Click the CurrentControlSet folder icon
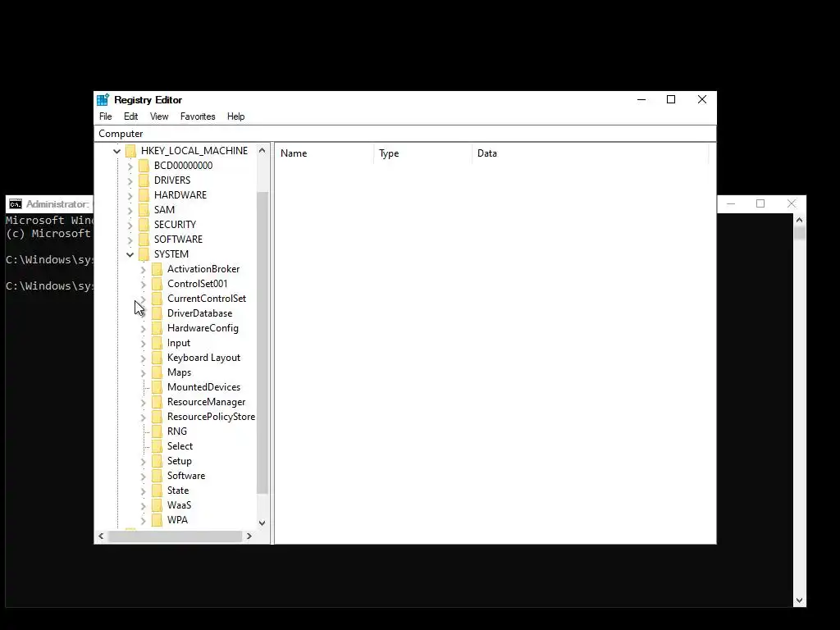 pos(157,299)
